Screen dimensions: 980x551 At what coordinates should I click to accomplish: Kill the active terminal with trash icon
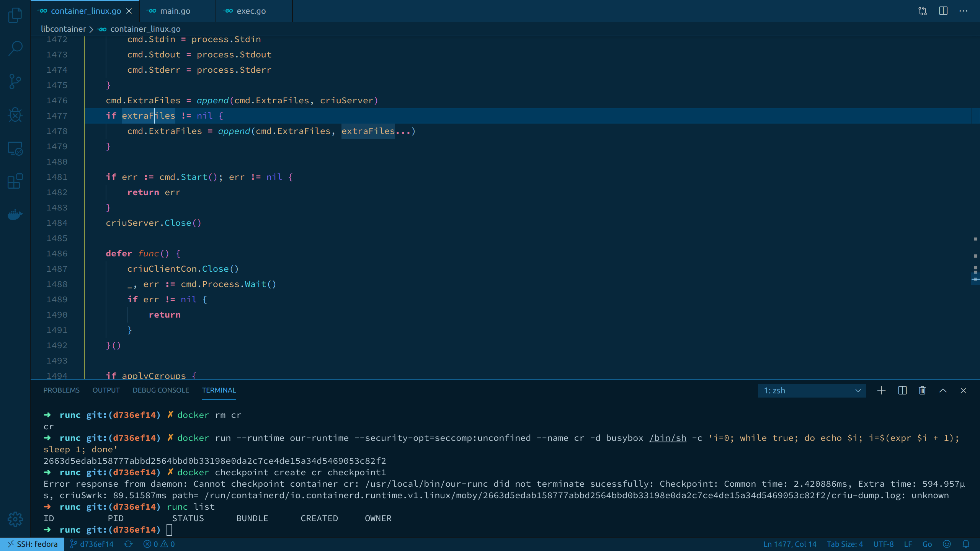922,390
